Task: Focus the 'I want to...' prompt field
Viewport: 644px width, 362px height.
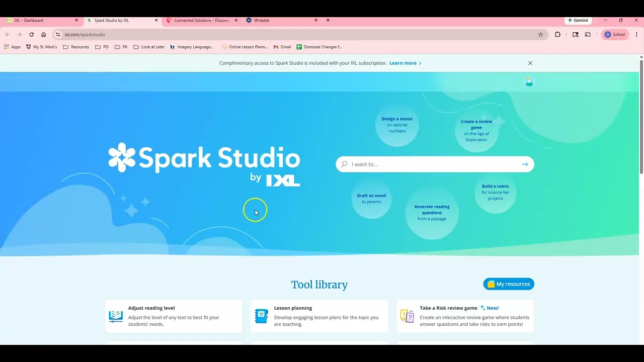Action: [x=435, y=164]
